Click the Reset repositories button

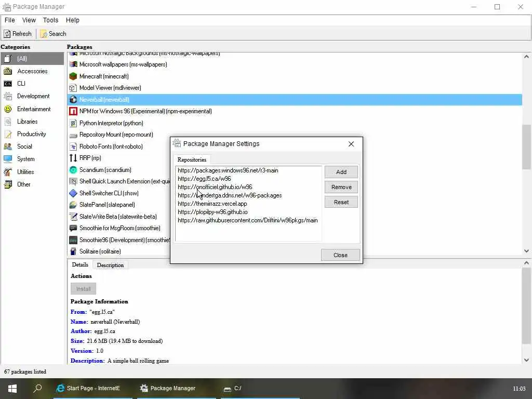pos(341,202)
